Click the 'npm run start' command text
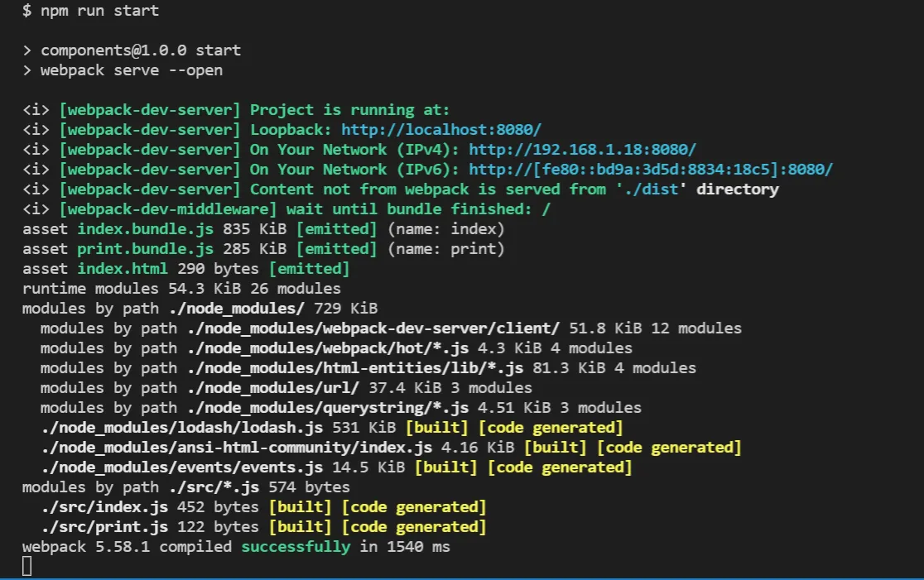Image resolution: width=924 pixels, height=580 pixels. (x=99, y=11)
